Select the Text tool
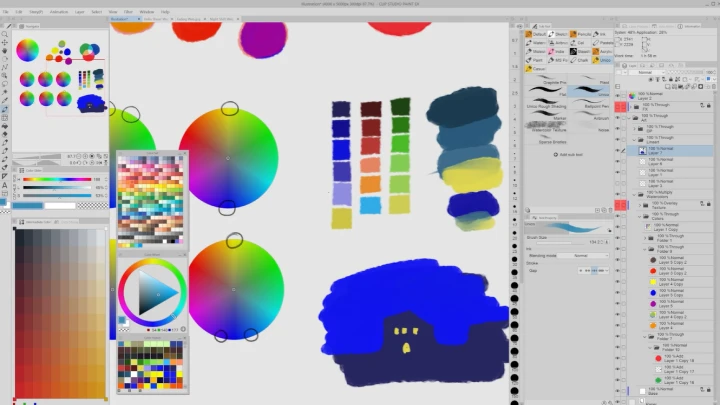 [x=5, y=185]
